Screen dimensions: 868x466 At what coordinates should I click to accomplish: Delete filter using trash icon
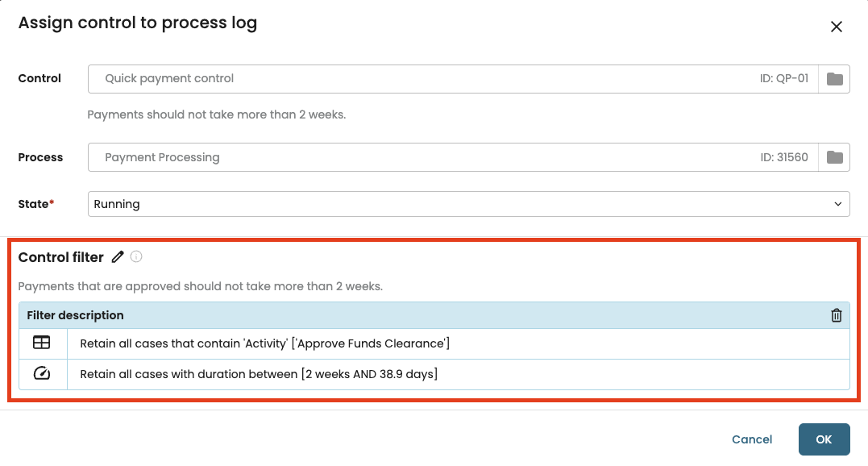[836, 315]
